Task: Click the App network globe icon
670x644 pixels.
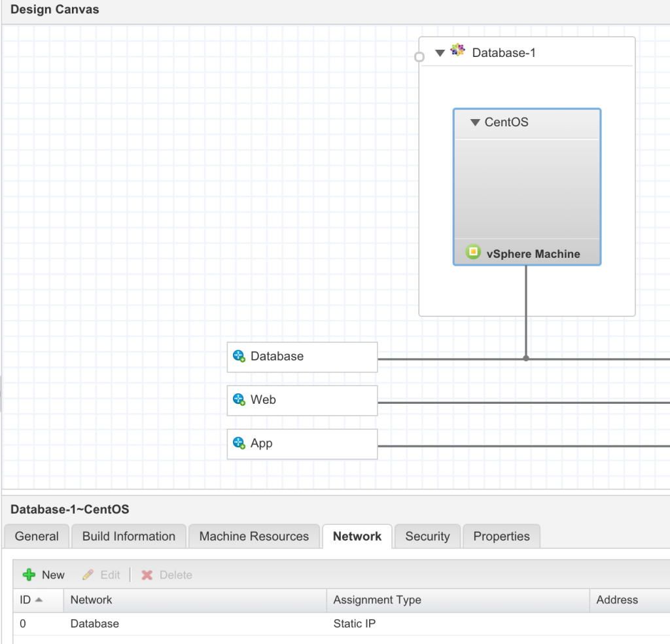Action: point(238,444)
